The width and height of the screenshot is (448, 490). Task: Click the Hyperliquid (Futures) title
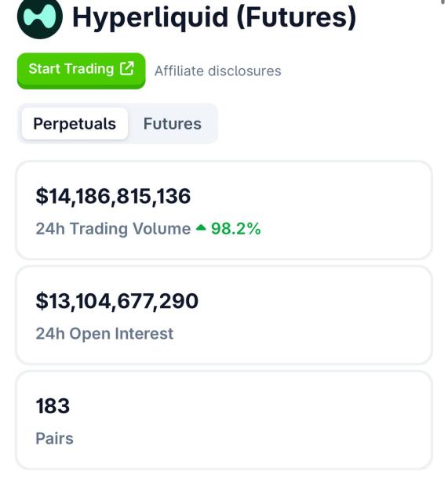214,17
